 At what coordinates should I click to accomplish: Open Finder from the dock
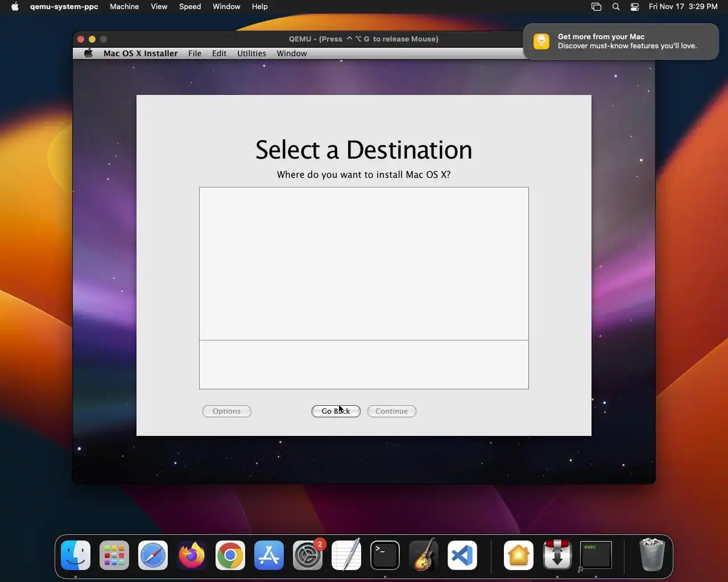pyautogui.click(x=76, y=555)
